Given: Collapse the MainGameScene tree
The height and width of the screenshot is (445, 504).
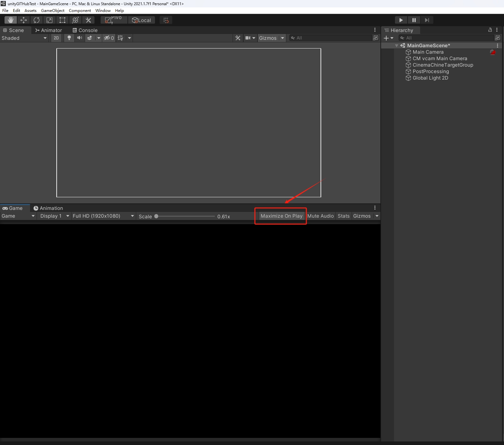Looking at the screenshot, I should click(x=397, y=46).
